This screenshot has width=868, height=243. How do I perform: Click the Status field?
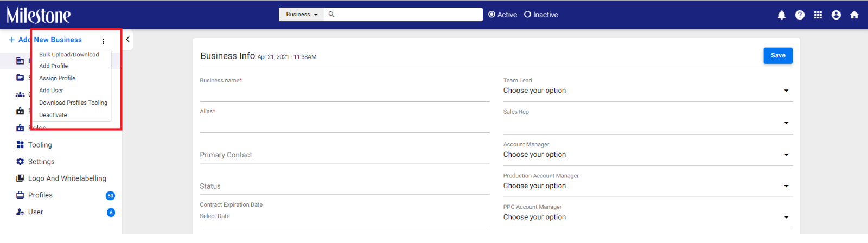(x=344, y=186)
